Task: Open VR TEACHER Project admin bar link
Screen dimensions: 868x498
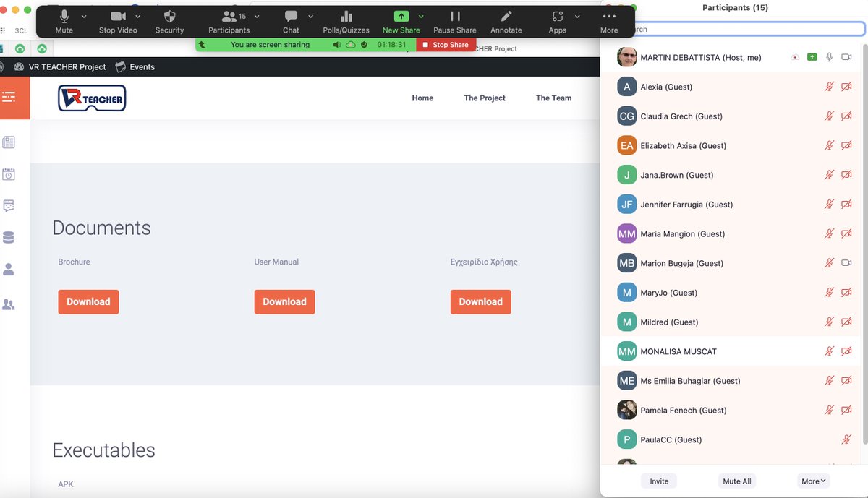Action: coord(61,67)
